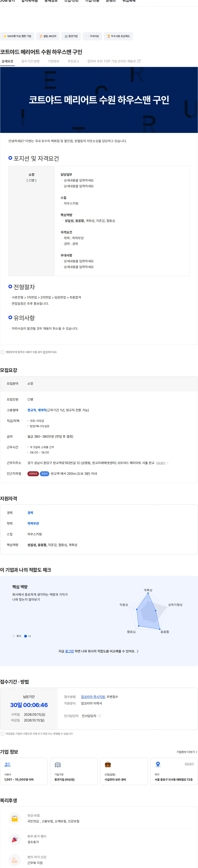The width and height of the screenshot is (198, 868).
Task: Open the 공채정보 top menu
Action: tap(51, 1)
